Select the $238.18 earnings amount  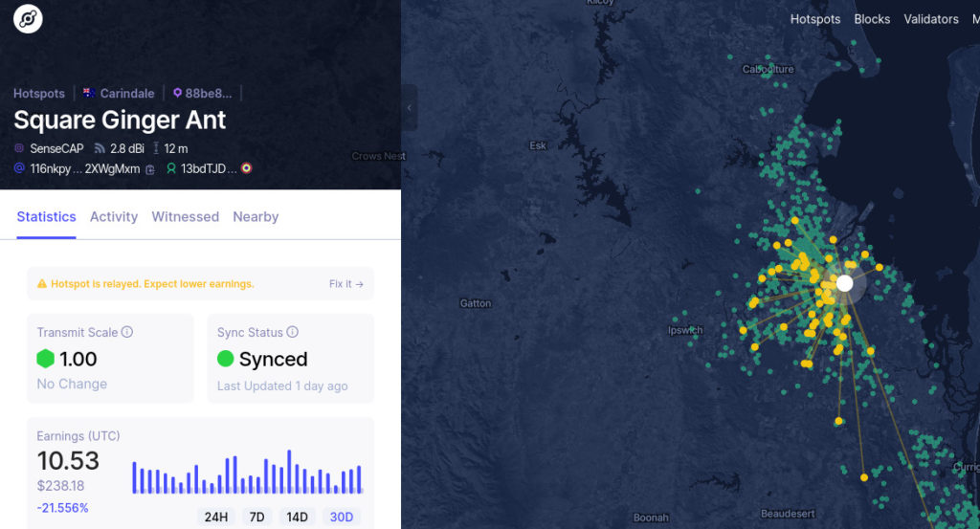[60, 486]
